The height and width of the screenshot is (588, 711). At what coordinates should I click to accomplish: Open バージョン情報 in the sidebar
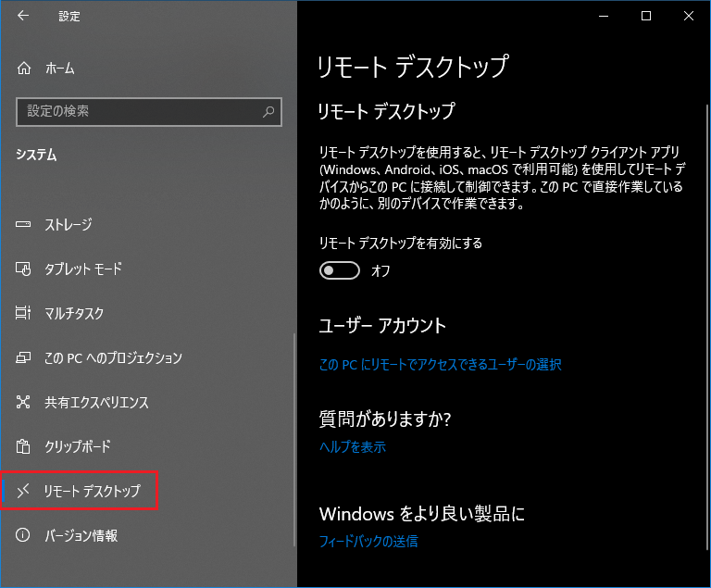pos(81,536)
